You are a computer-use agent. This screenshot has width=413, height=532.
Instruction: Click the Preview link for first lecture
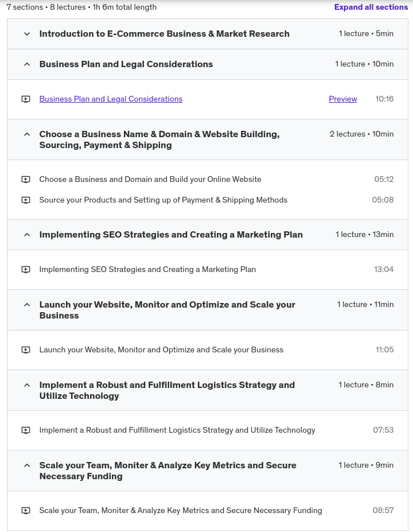[x=343, y=99]
